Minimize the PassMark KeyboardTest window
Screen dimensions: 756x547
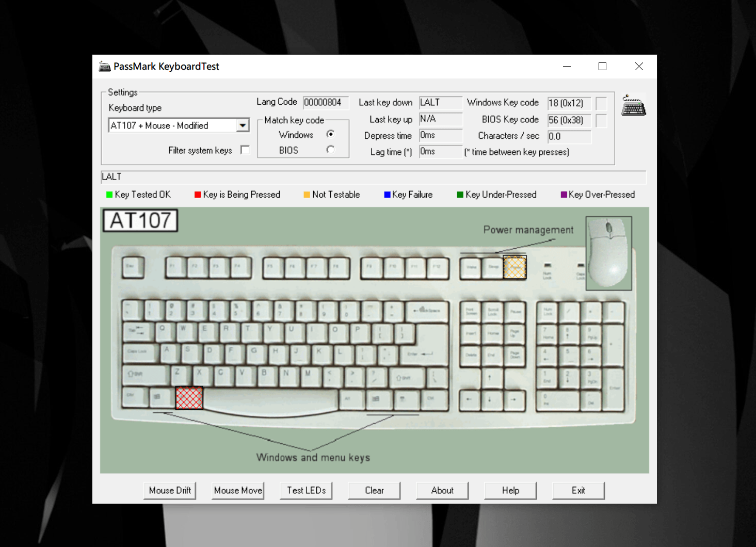pos(567,66)
